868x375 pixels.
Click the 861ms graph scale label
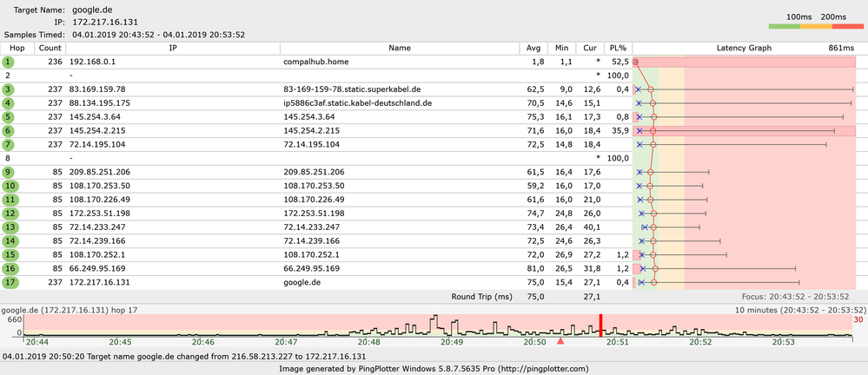(842, 48)
